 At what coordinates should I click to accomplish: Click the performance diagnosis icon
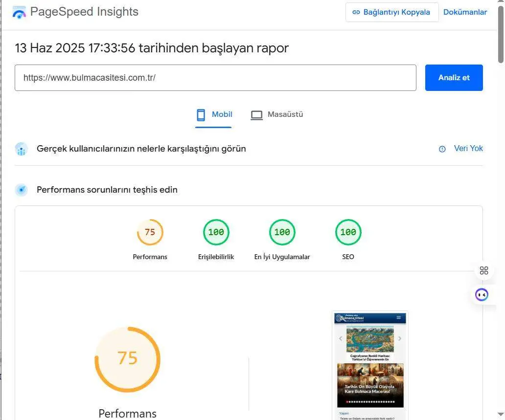tap(21, 190)
